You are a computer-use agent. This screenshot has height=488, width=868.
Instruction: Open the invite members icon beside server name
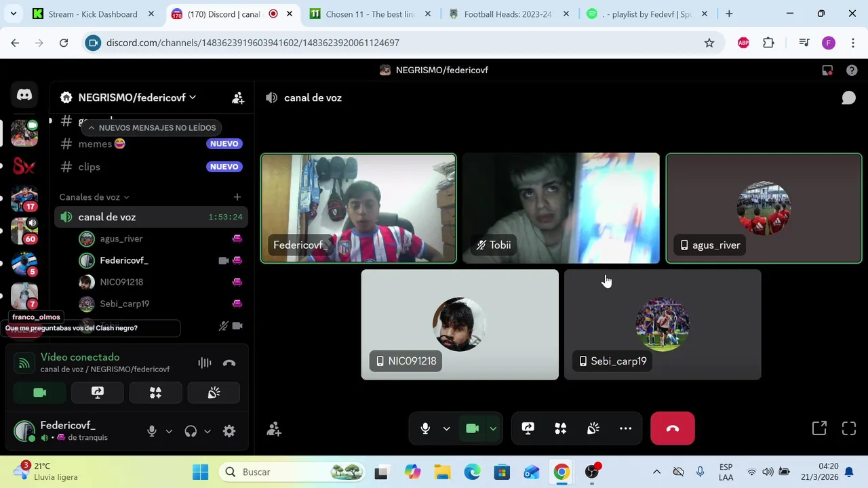tap(237, 98)
